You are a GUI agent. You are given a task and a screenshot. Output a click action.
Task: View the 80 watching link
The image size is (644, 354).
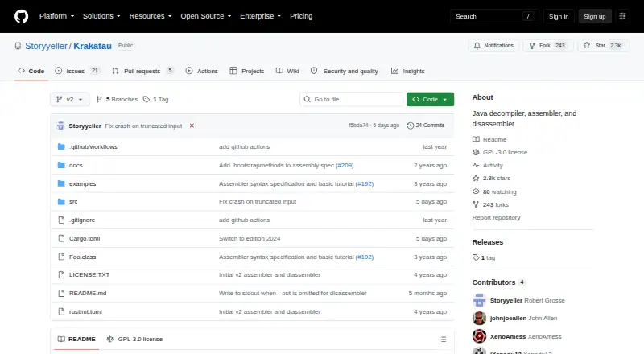pyautogui.click(x=494, y=191)
